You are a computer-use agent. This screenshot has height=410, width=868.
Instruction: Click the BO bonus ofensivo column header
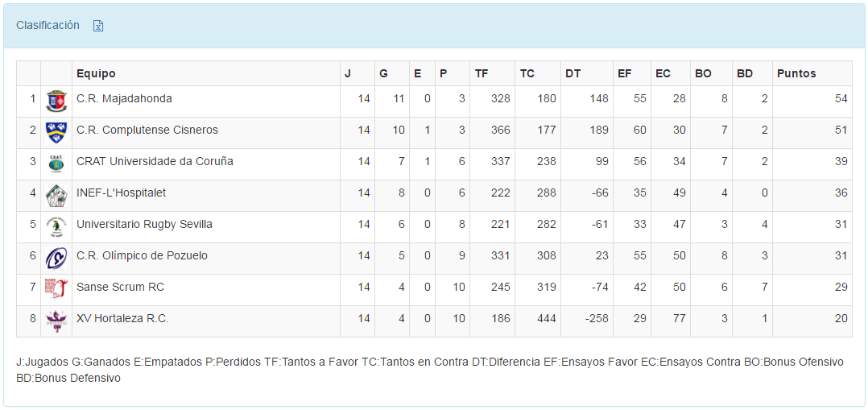tap(703, 74)
